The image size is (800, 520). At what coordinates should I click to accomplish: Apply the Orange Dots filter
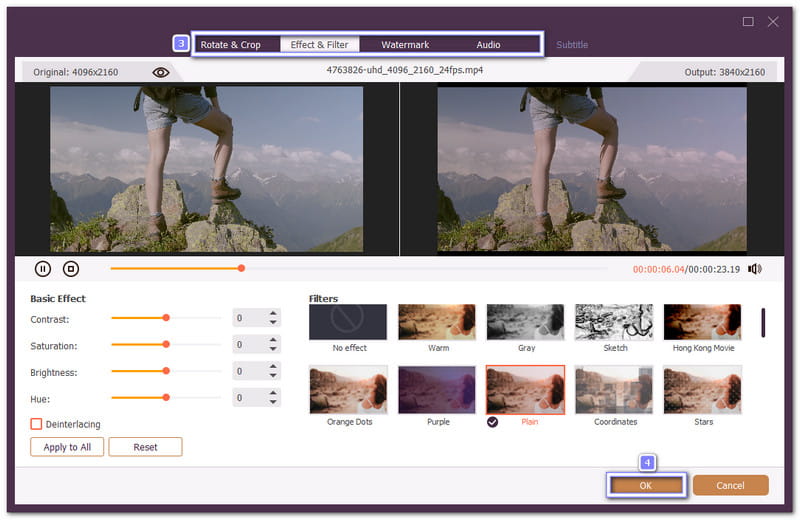click(x=348, y=390)
